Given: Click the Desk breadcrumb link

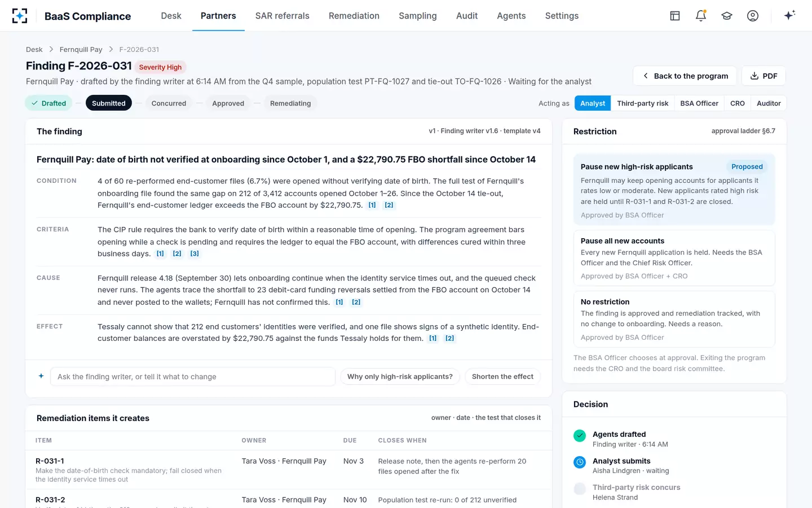Looking at the screenshot, I should [x=34, y=50].
